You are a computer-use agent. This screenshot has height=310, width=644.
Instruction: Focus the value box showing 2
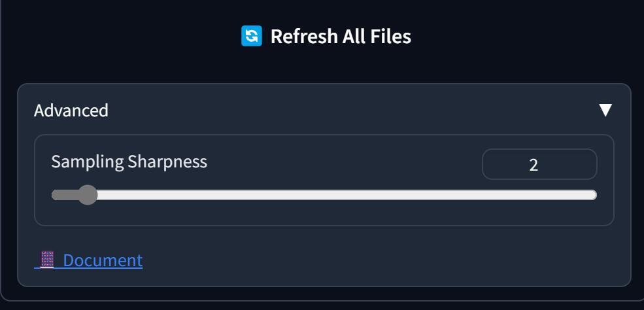click(x=539, y=164)
